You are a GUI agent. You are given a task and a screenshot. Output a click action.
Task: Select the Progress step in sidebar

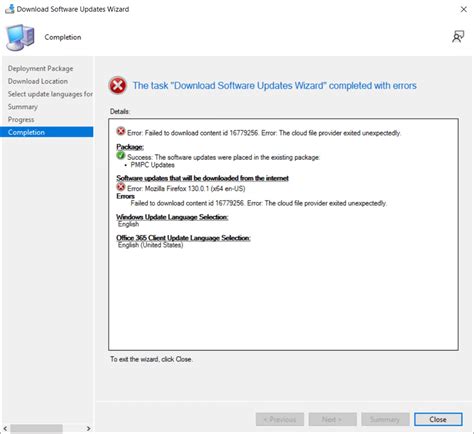pos(21,119)
